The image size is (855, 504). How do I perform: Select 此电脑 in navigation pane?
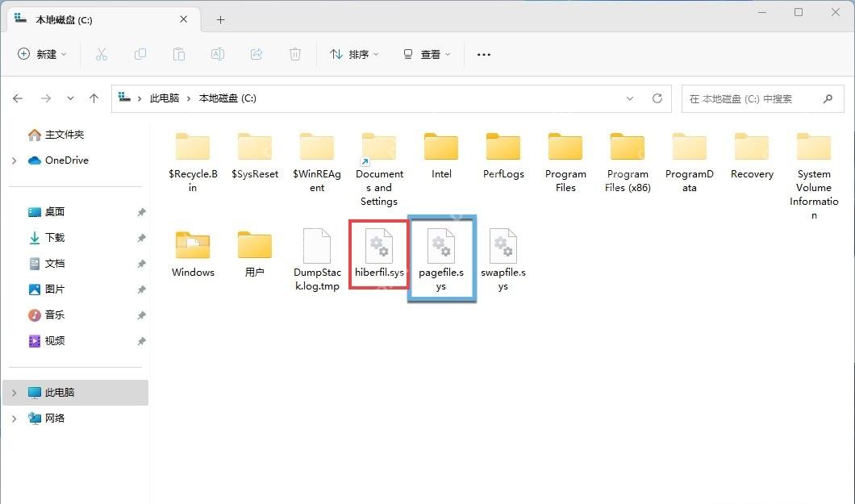[x=75, y=392]
